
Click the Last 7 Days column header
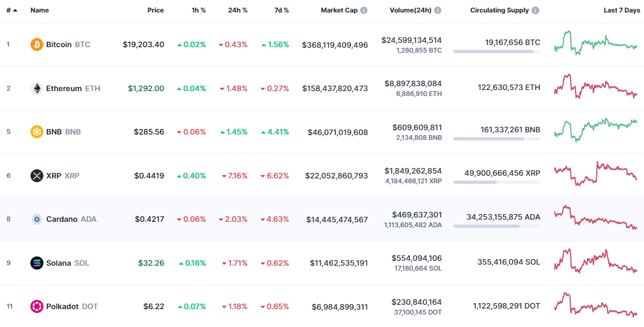(x=621, y=10)
